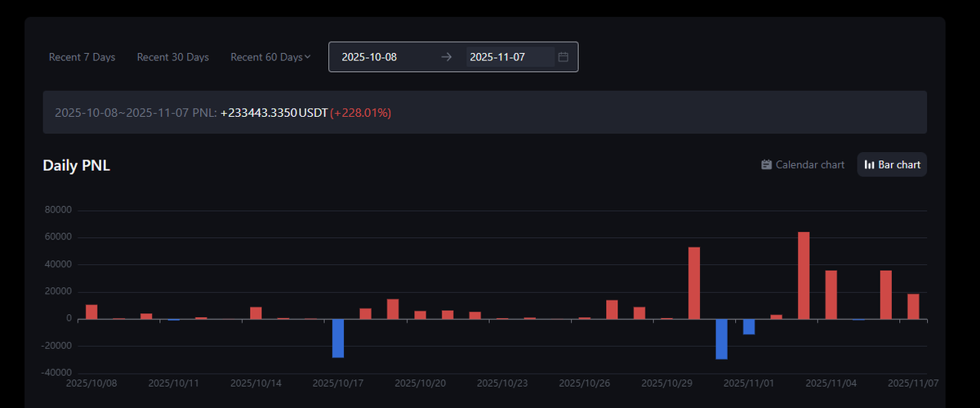The width and height of the screenshot is (980, 408).
Task: Click the calendar icon in date range field
Action: click(x=563, y=57)
